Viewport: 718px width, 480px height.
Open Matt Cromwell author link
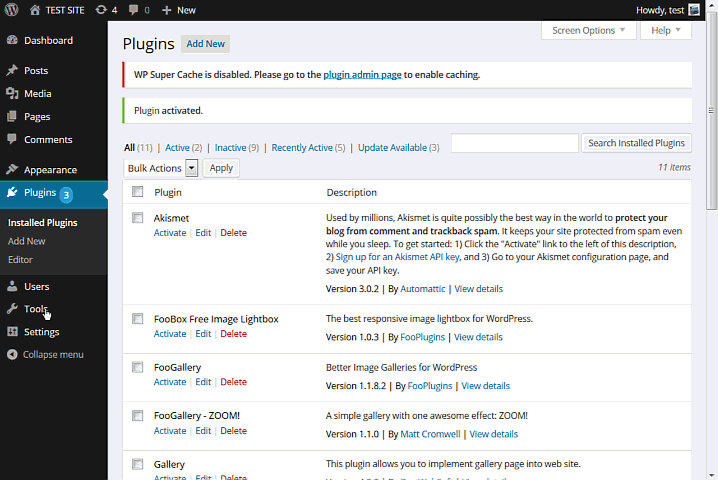430,434
